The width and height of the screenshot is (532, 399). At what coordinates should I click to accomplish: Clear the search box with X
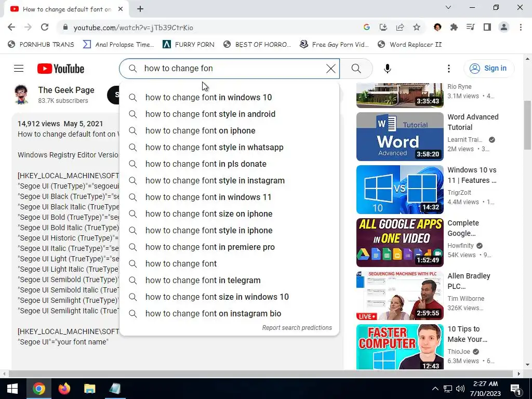330,69
